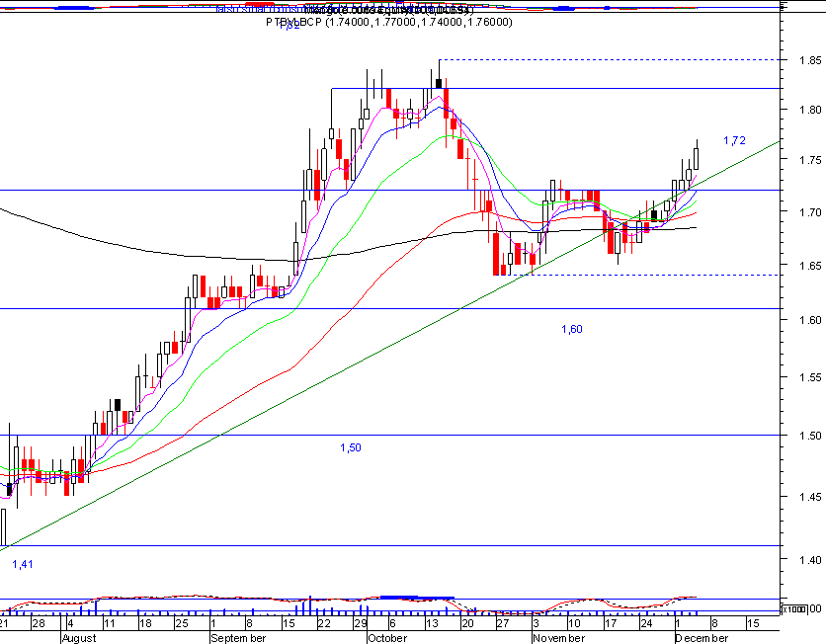The image size is (826, 644).
Task: Click the 1.40 price axis label
Action: pyautogui.click(x=810, y=560)
